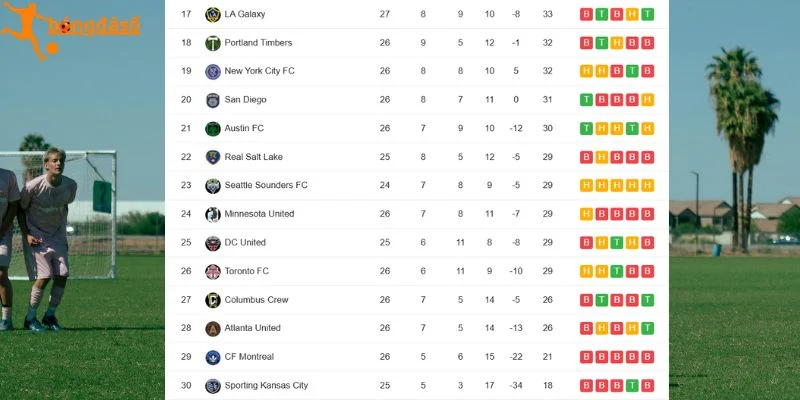The height and width of the screenshot is (400, 800).
Task: Click the CF Montreal blue crest
Action: (x=213, y=357)
